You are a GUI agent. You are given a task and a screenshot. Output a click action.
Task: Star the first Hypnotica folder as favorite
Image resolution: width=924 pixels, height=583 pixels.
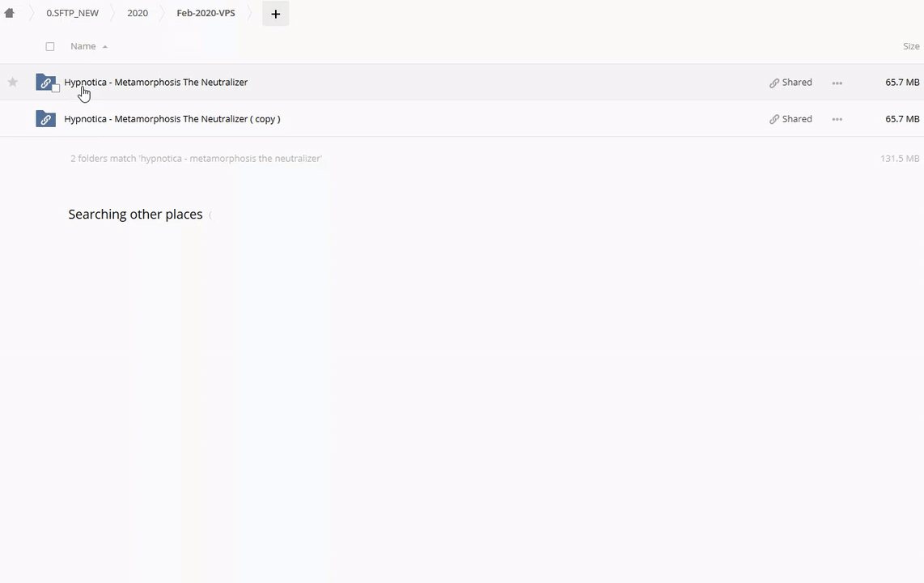pos(13,82)
